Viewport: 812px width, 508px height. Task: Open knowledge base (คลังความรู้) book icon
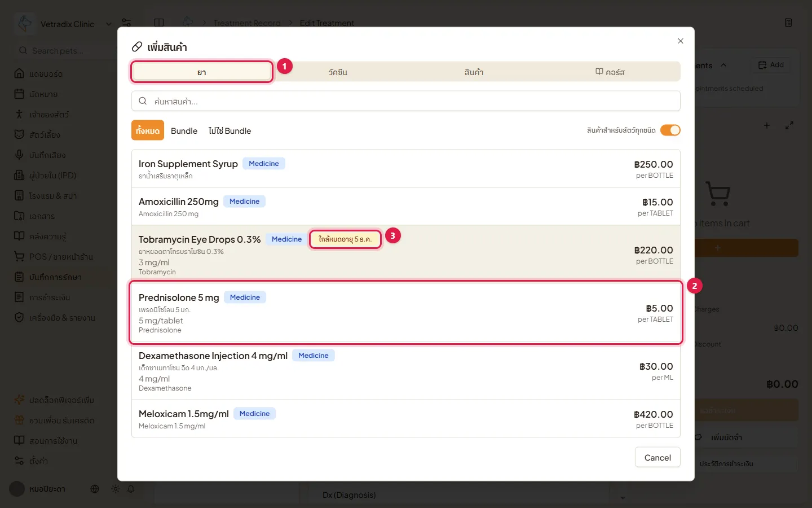pos(19,236)
